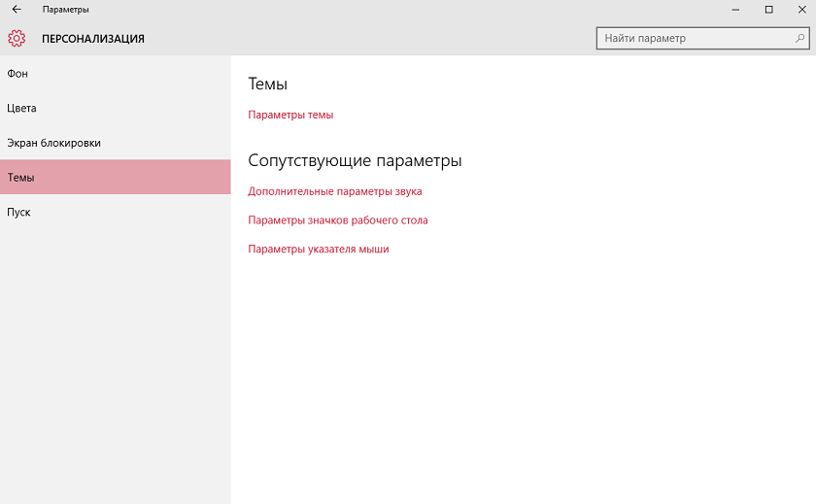This screenshot has width=816, height=504.
Task: Close the Параметры window
Action: coord(802,10)
